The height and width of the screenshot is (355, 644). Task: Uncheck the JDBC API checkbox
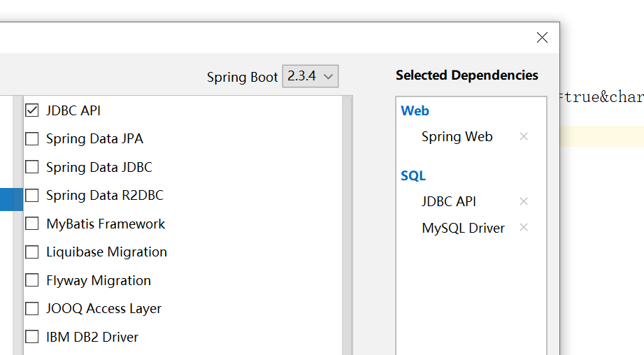tap(31, 110)
